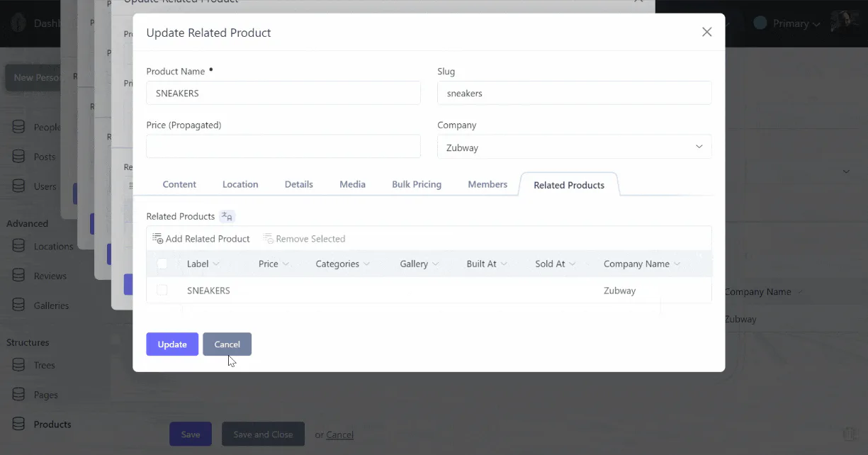868x455 pixels.
Task: Click the Price (Propagated) input field
Action: [x=283, y=147]
